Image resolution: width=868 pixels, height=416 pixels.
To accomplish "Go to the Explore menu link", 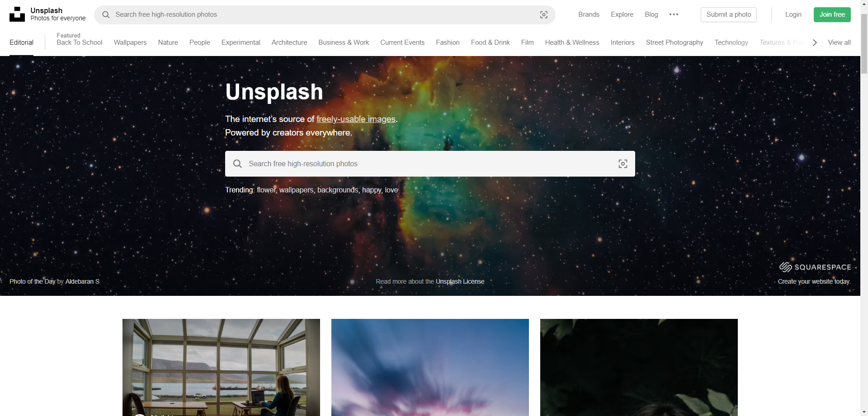I will [x=622, y=14].
